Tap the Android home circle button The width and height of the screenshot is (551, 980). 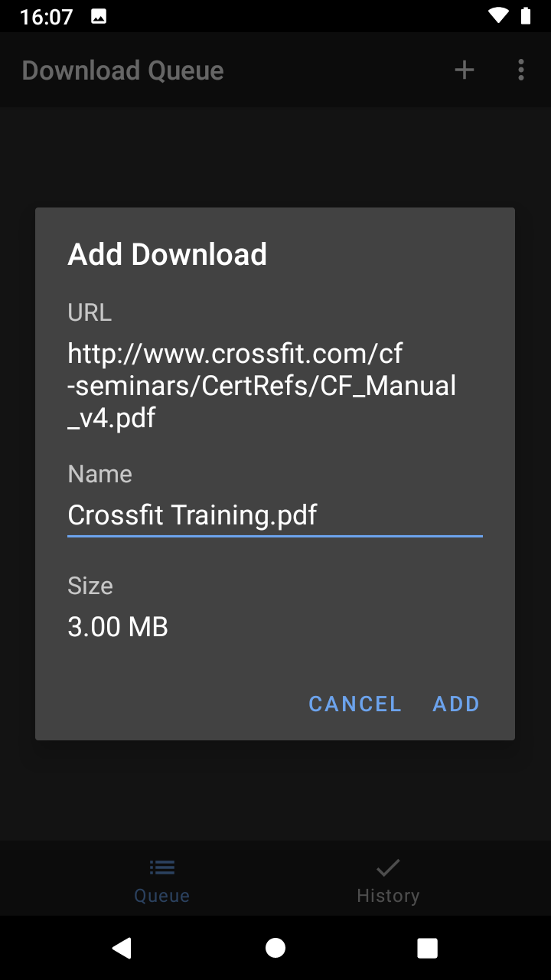pos(275,948)
